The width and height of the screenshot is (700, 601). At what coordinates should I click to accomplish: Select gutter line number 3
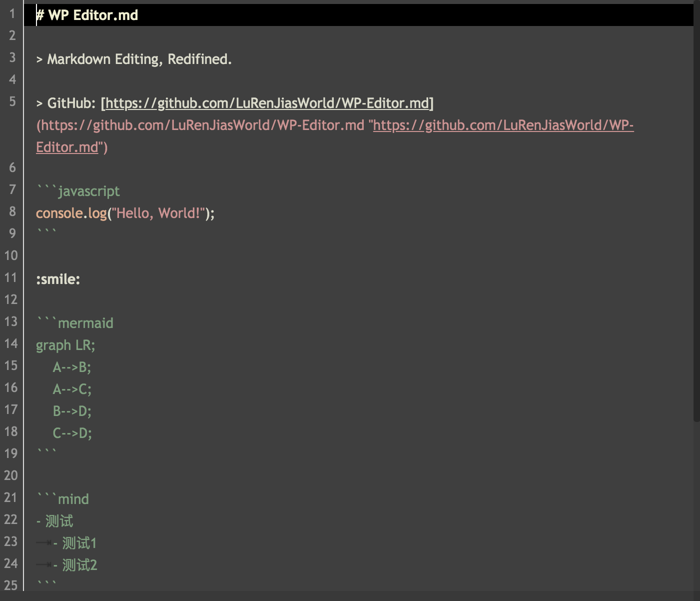coord(12,57)
